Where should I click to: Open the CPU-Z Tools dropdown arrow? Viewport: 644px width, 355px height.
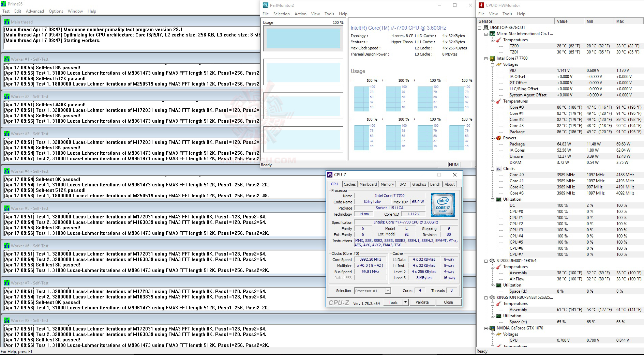point(405,302)
